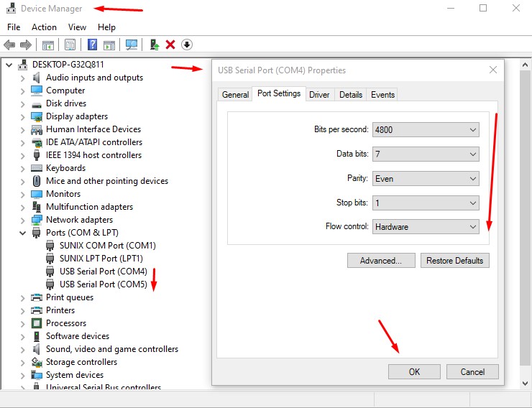Click the Processors chip icon
The height and width of the screenshot is (408, 532).
point(36,323)
